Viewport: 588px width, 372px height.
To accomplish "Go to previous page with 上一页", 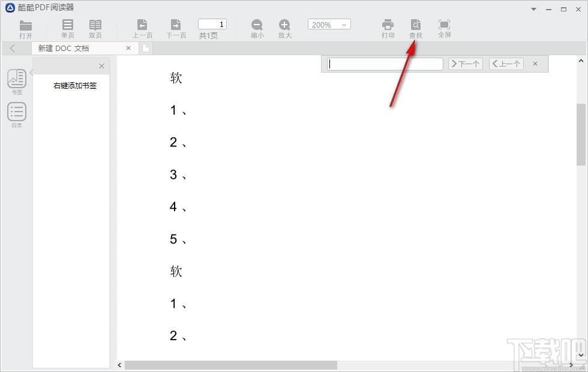I will click(x=143, y=29).
